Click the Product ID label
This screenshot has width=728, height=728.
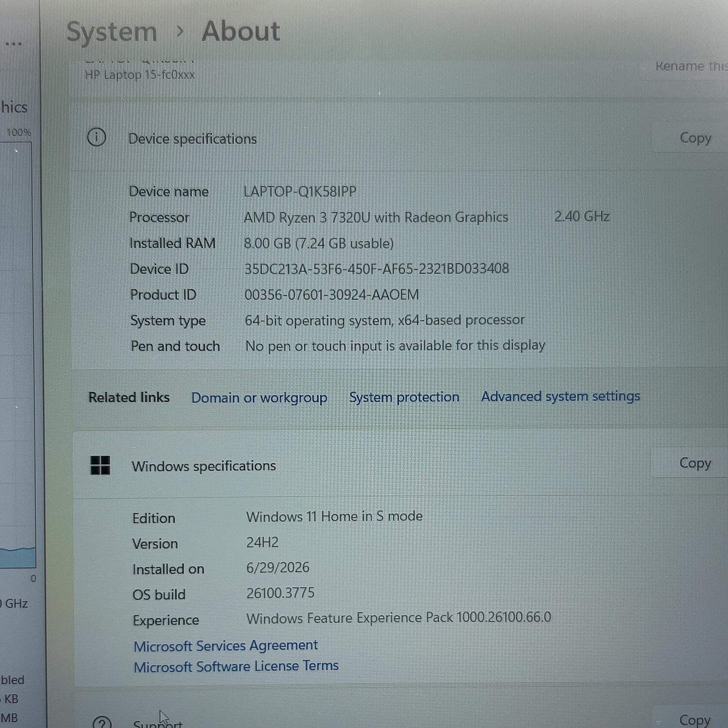pos(163,295)
